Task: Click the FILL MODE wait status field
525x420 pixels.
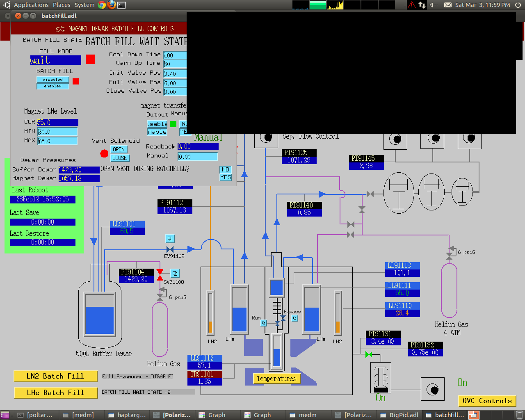Action: coord(56,60)
